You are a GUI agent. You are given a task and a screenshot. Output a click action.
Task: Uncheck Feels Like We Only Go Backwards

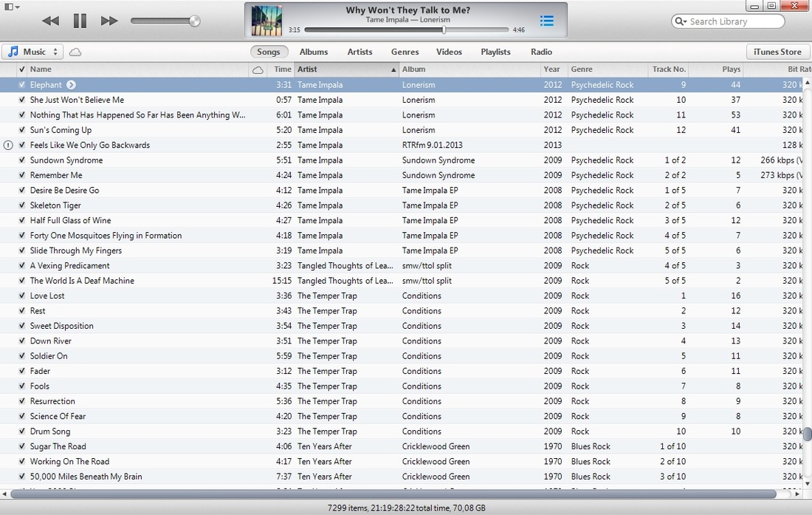point(21,145)
